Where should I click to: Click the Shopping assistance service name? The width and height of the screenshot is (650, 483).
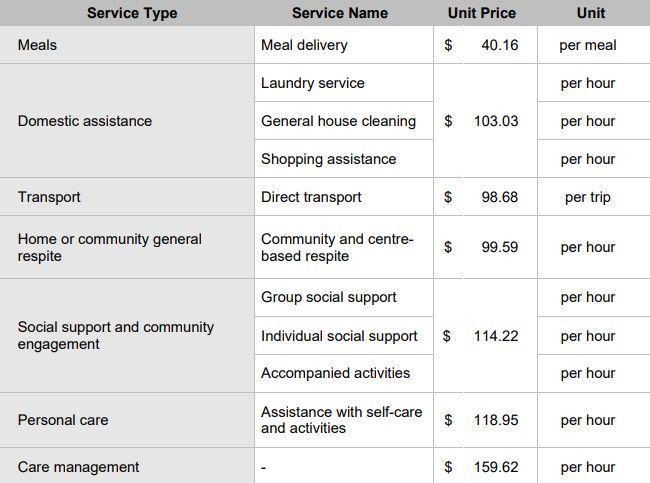coord(328,159)
